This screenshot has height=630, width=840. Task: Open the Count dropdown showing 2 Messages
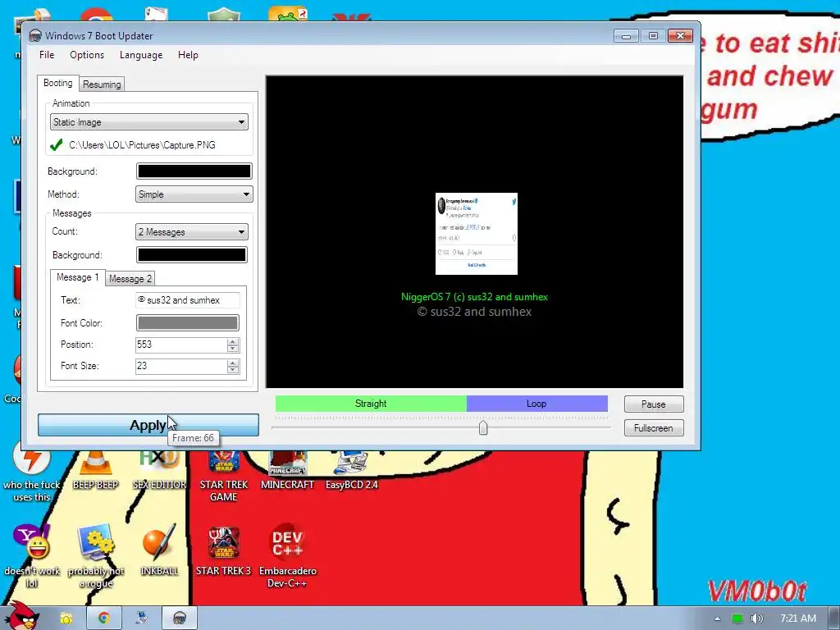[x=191, y=232]
